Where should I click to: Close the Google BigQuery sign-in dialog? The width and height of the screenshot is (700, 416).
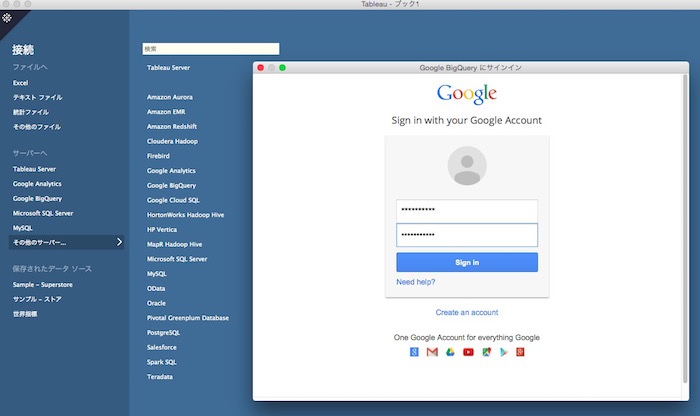(261, 68)
